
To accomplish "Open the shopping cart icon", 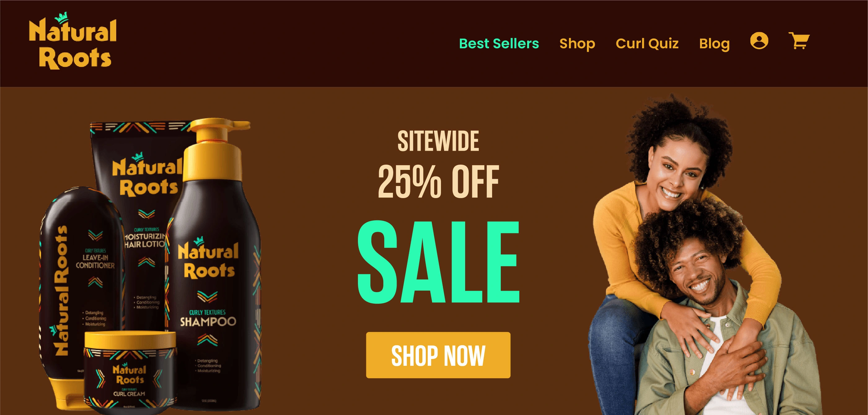I will tap(799, 41).
